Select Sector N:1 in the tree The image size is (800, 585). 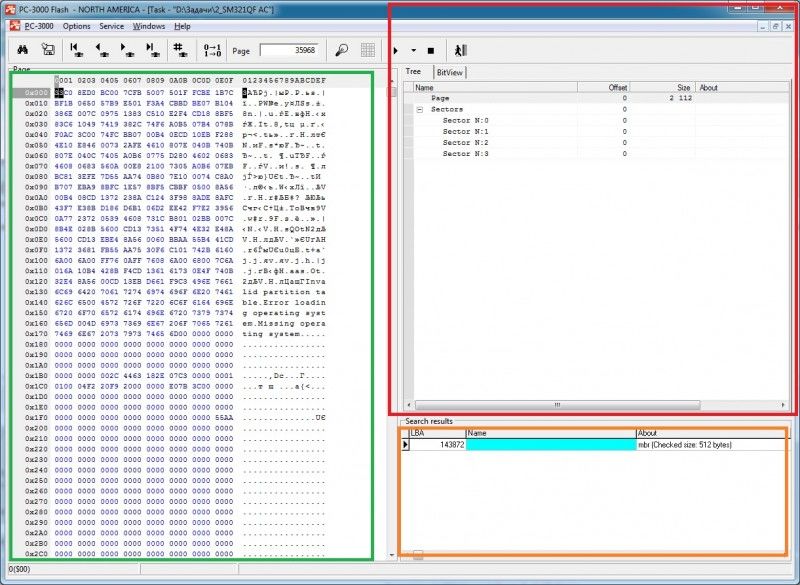[x=465, y=132]
